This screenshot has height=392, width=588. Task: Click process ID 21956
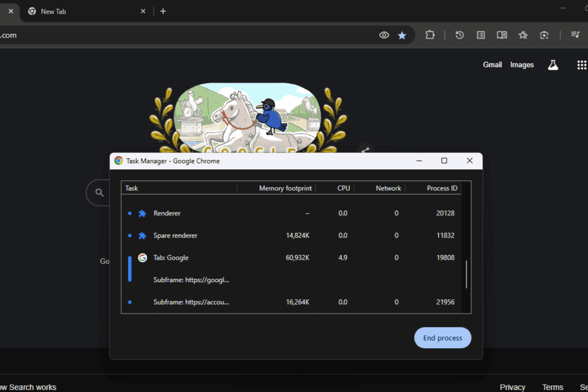point(445,302)
